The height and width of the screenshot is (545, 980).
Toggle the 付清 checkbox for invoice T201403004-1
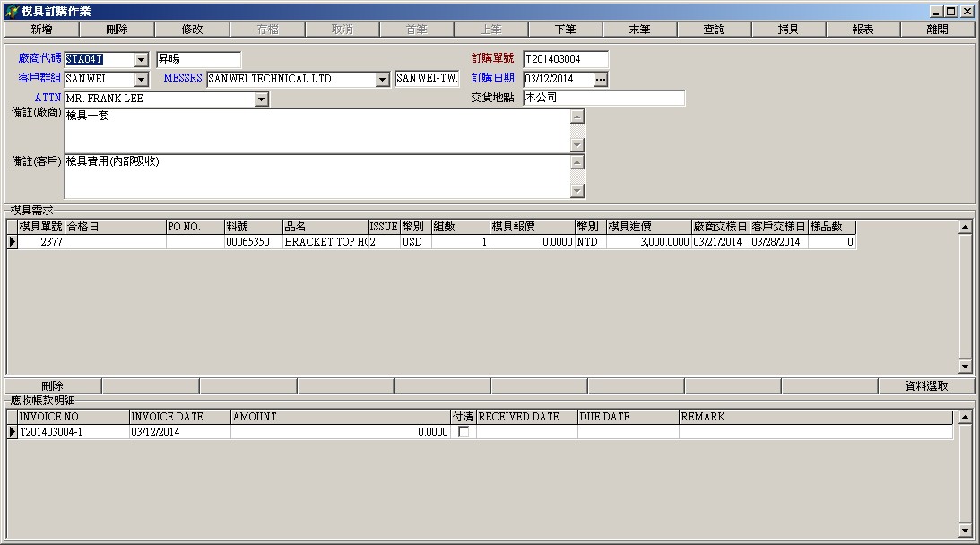coord(464,432)
